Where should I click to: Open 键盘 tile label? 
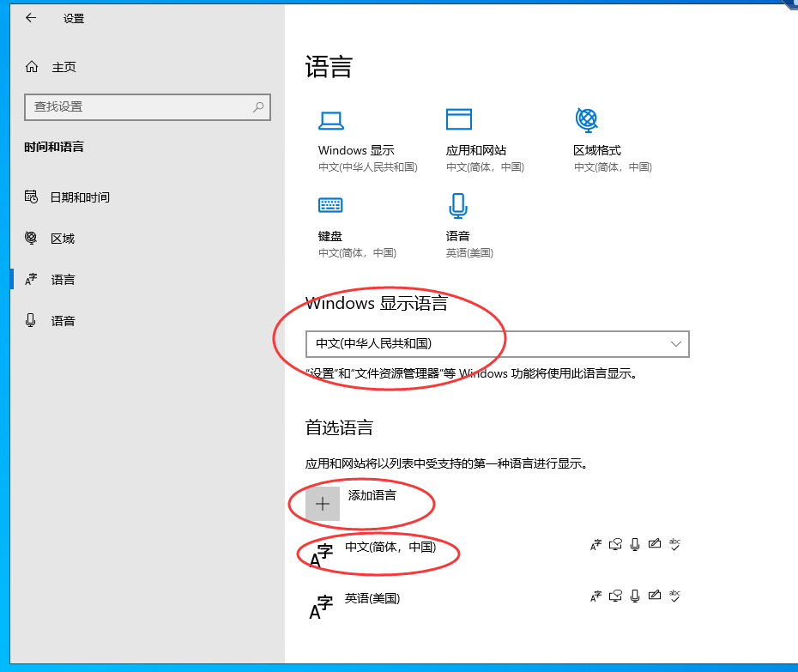330,236
